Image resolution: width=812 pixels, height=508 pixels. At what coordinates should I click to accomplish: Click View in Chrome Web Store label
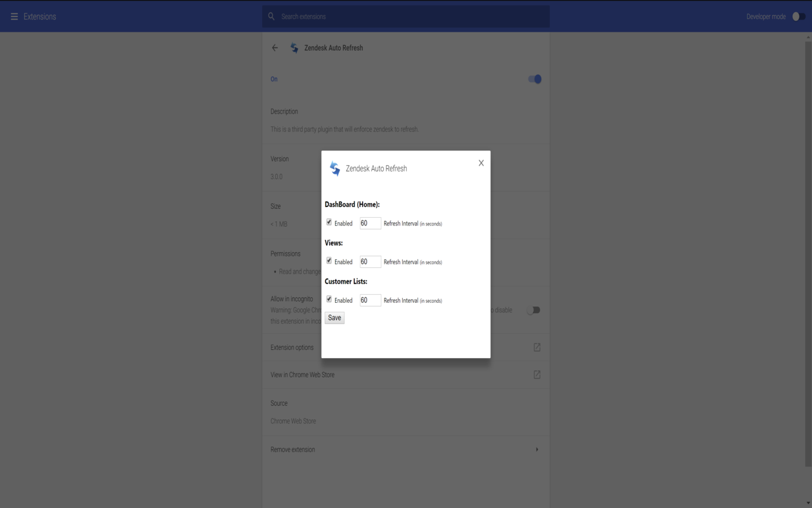click(x=303, y=375)
